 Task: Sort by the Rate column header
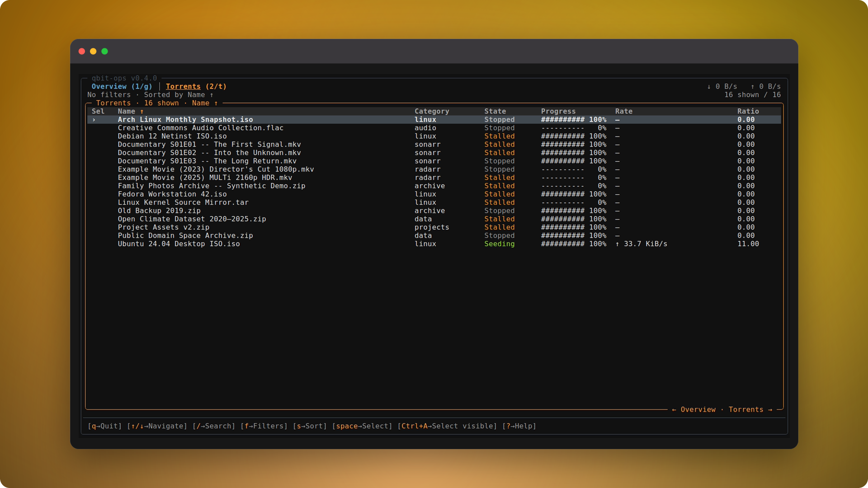(624, 111)
